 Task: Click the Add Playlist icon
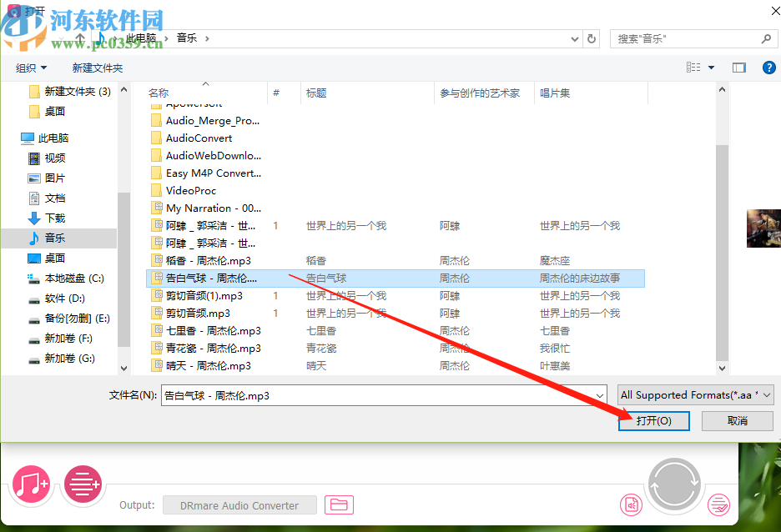click(x=82, y=484)
